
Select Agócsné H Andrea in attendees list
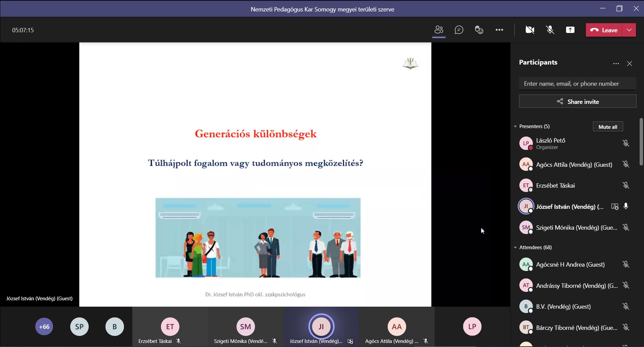[x=570, y=265]
